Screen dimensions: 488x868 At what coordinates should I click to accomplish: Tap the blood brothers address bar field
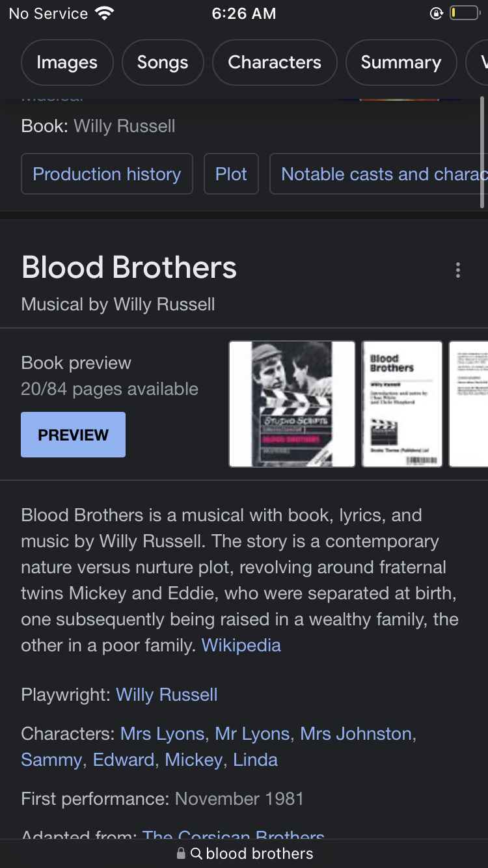click(x=244, y=854)
